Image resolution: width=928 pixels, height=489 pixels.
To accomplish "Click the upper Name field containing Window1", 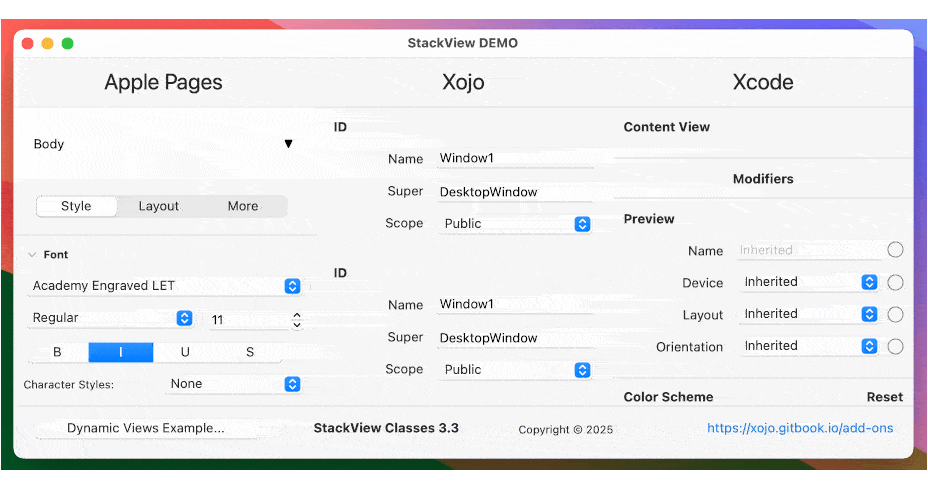I will click(x=515, y=158).
